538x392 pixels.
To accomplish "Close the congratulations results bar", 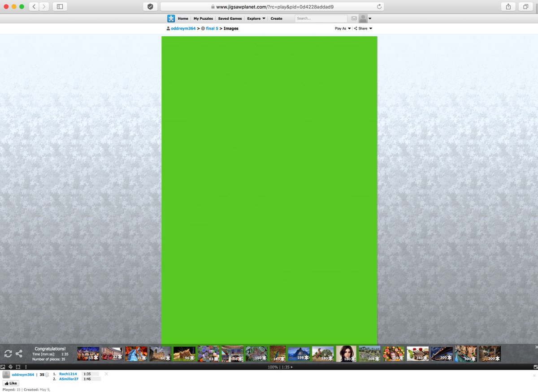I will (536, 347).
